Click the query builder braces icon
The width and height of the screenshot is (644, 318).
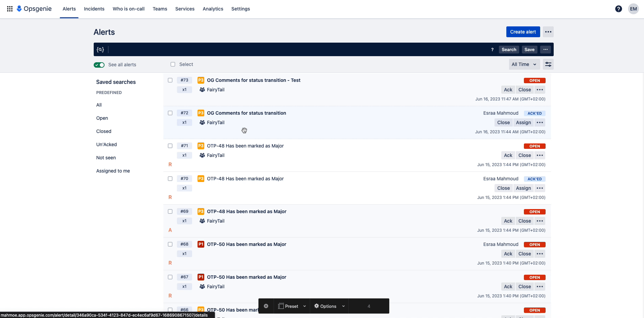coord(100,49)
